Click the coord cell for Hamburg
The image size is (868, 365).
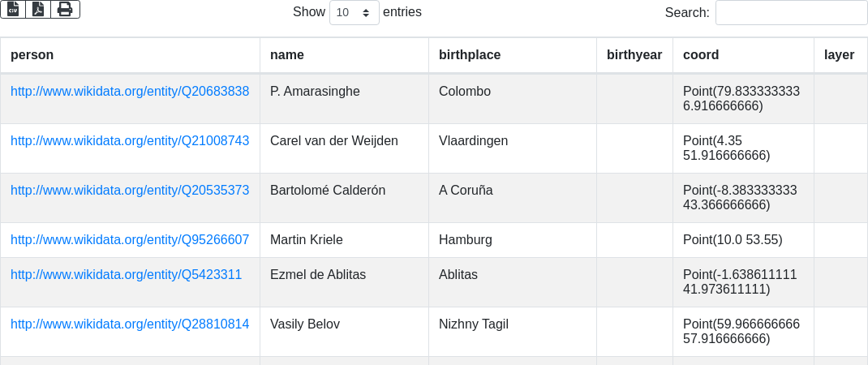[733, 239]
